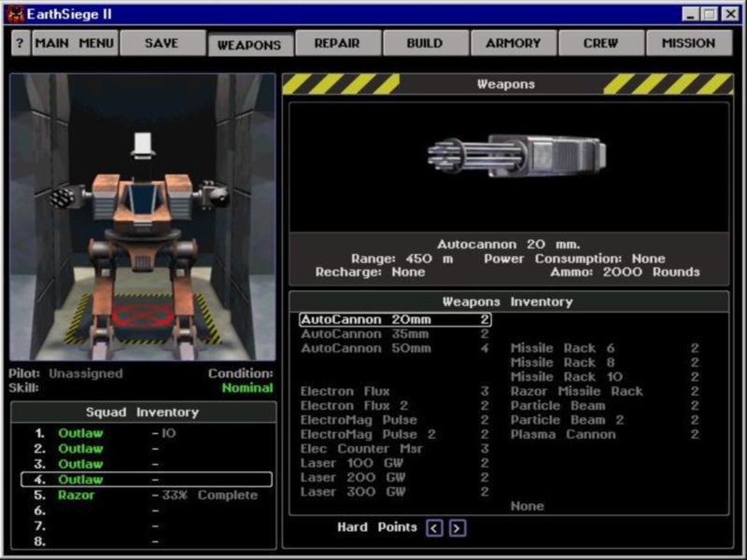Image resolution: width=747 pixels, height=560 pixels.
Task: Open the Mission screen
Action: pyautogui.click(x=688, y=43)
